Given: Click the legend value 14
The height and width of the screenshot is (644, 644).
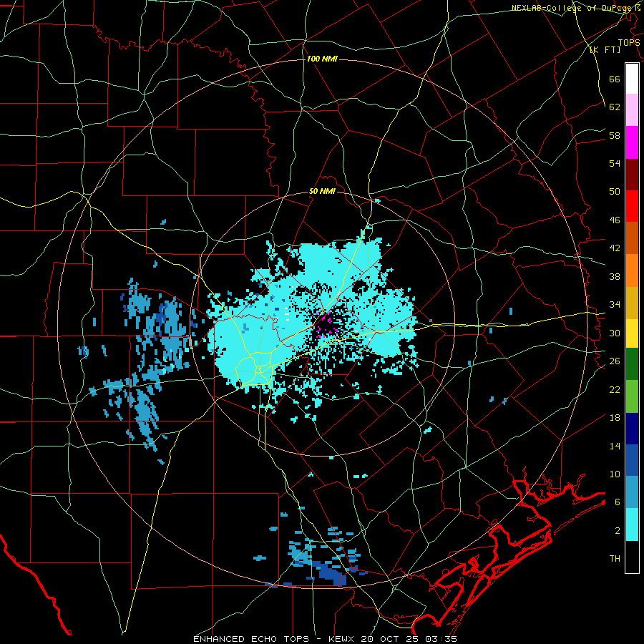Looking at the screenshot, I should (x=615, y=446).
